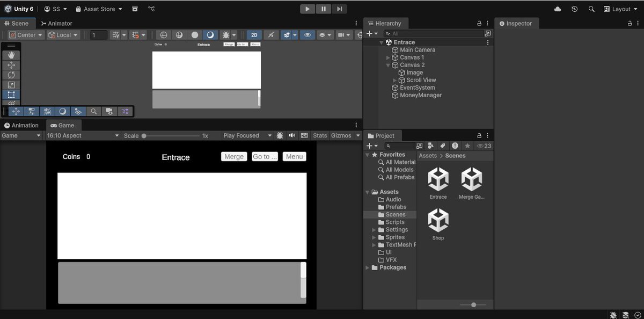Toggle hidden packages eye count 23
644x319 pixels.
pyautogui.click(x=484, y=146)
